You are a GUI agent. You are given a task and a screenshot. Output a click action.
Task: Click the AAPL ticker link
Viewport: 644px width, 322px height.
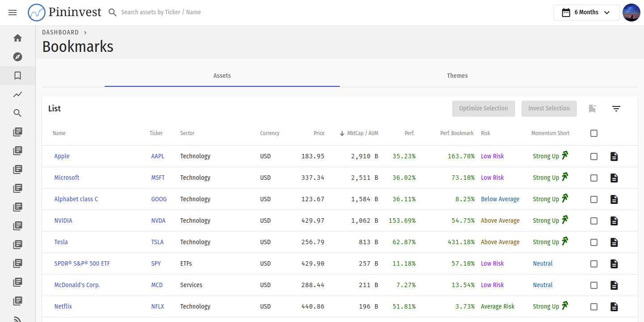click(x=158, y=156)
